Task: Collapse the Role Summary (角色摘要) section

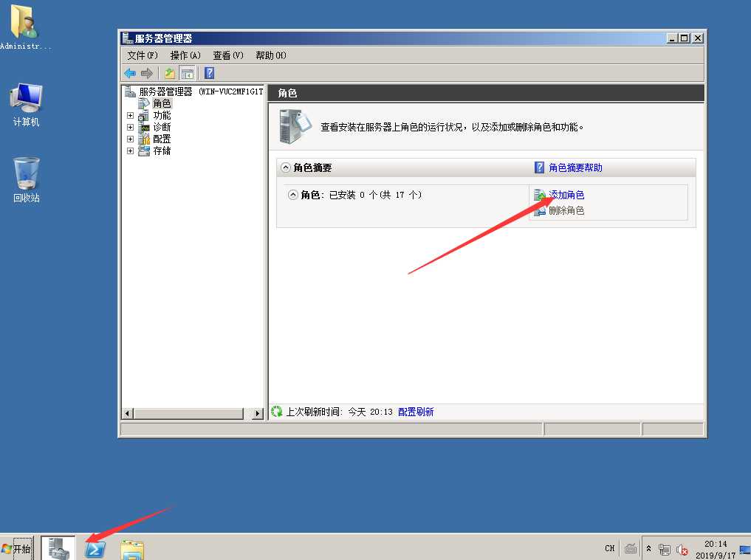Action: coord(286,167)
